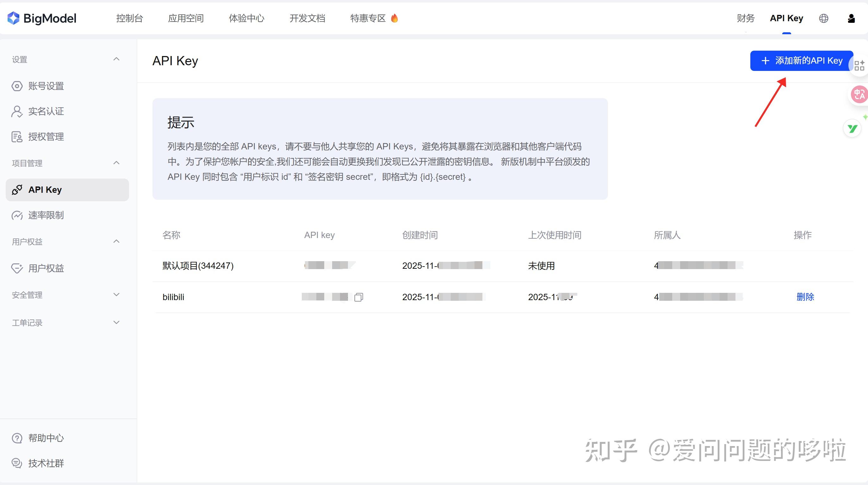Click the green Y floating icon

pos(852,129)
